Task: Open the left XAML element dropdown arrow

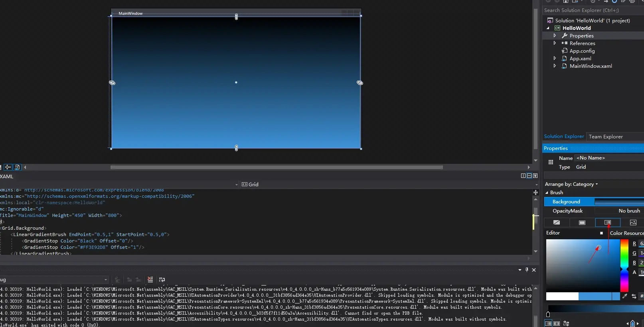Action: [237, 185]
